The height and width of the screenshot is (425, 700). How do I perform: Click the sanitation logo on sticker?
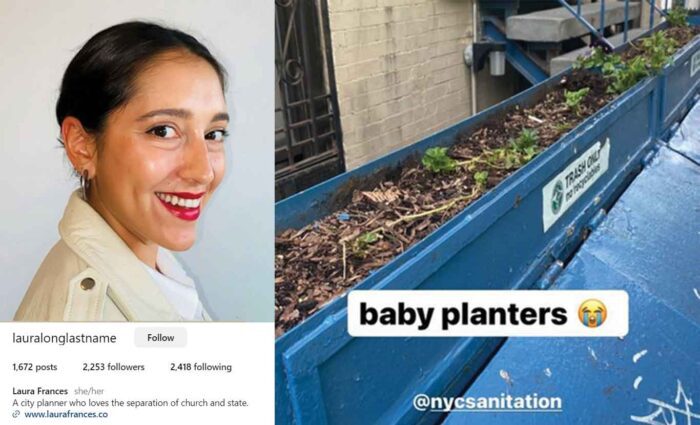[557, 197]
